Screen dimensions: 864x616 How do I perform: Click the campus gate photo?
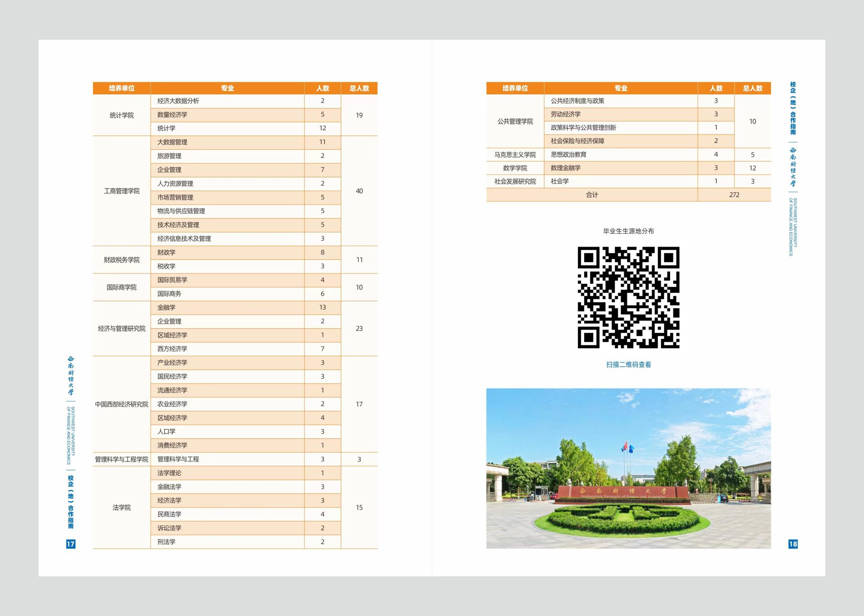point(628,468)
